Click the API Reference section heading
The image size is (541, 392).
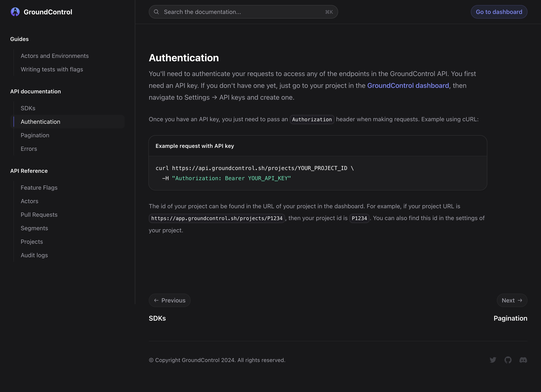coord(29,171)
